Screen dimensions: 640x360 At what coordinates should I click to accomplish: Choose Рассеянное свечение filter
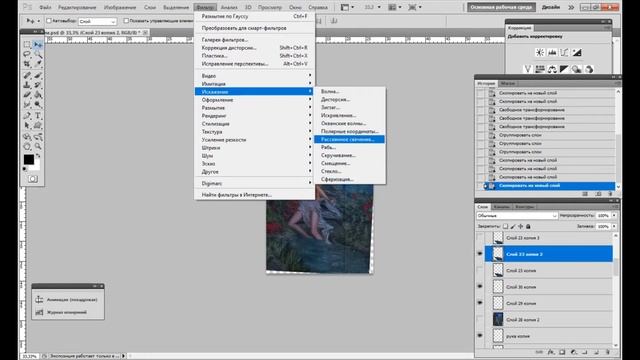(x=349, y=139)
